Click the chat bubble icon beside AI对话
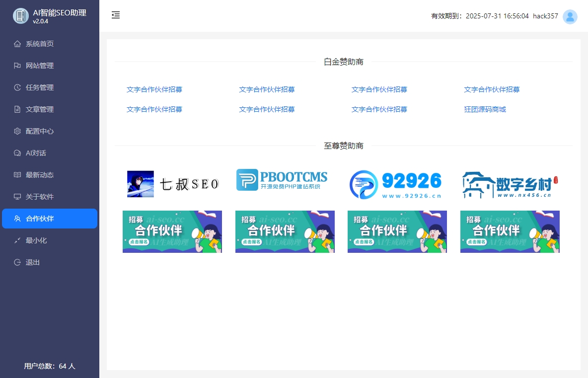Screen dimensions: 588x378 click(x=17, y=153)
